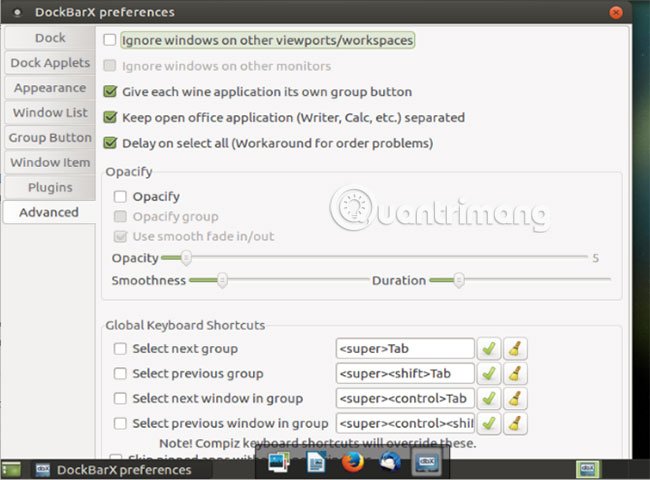650x480 pixels.
Task: Enable Select previous group shortcut checkbox
Action: click(120, 373)
